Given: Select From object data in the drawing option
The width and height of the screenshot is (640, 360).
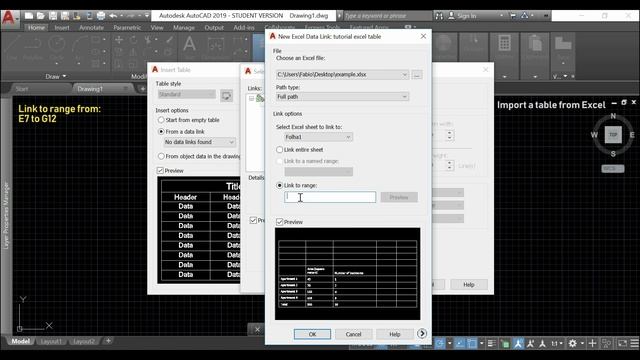Looking at the screenshot, I should (161, 156).
